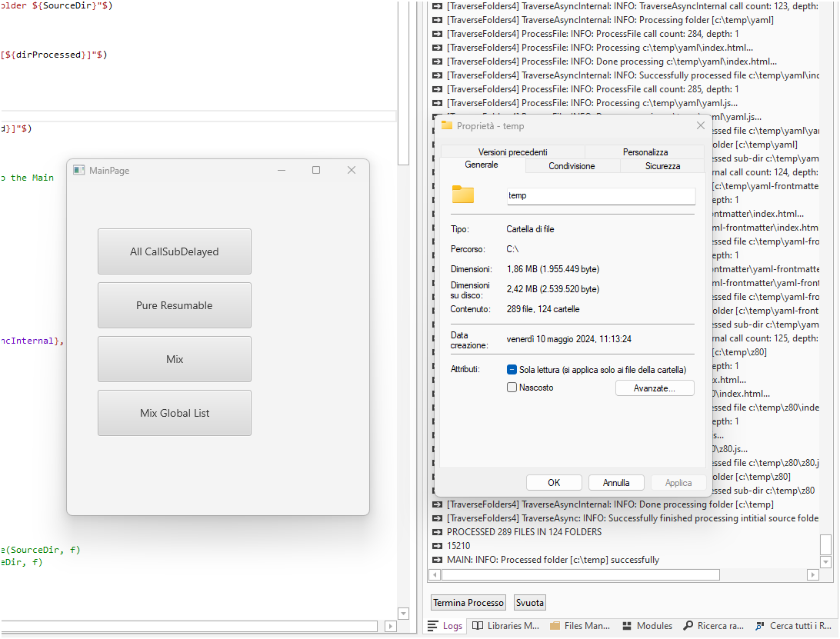This screenshot has width=840, height=639.
Task: Close the Proprietà - temp dialog
Action: 700,125
